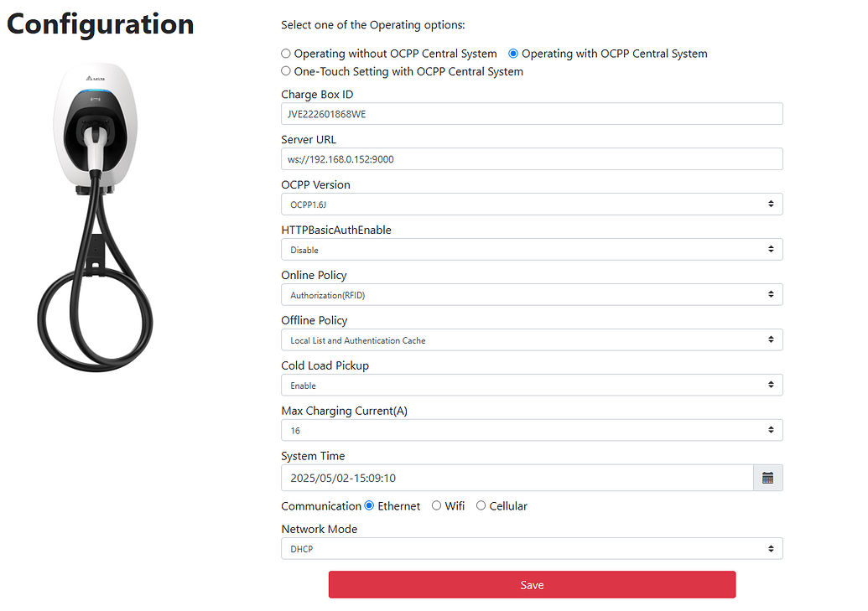Screen dimensions: 868x611
Task: Open the OCPP Version dropdown
Action: point(531,205)
